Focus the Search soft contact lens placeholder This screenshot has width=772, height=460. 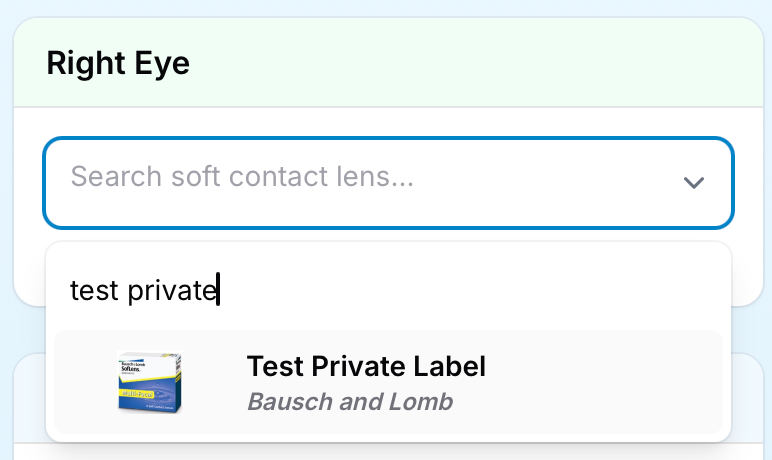coord(242,178)
